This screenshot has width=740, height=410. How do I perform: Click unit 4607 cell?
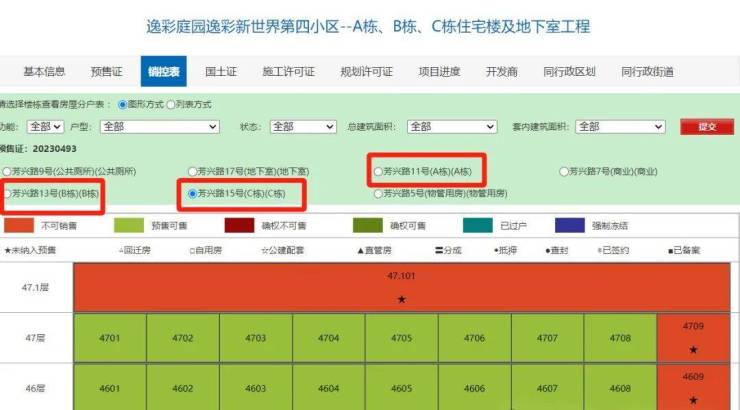[547, 388]
